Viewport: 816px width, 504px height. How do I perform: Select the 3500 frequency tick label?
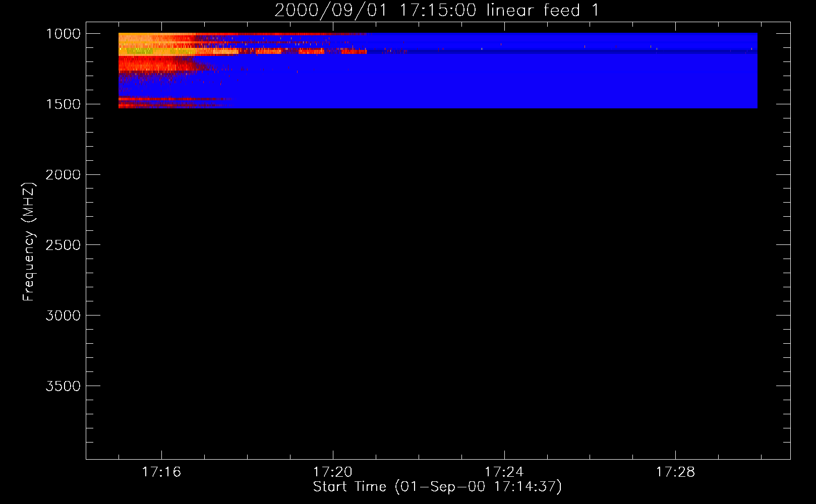[63, 386]
